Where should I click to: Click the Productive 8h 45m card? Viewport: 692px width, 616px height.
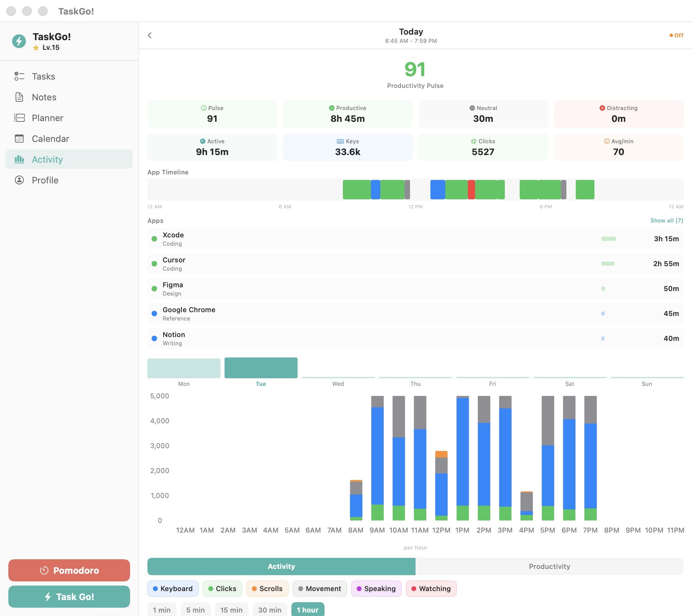click(x=348, y=114)
